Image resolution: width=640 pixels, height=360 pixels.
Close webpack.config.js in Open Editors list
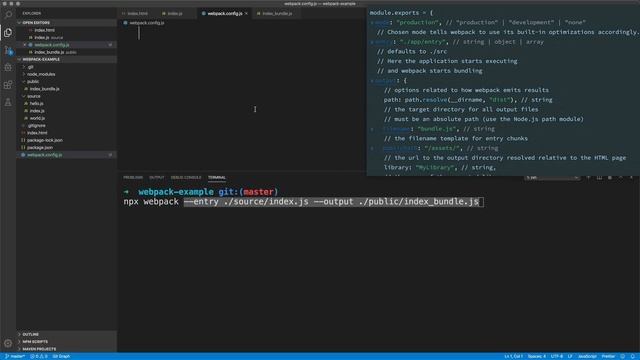25,45
